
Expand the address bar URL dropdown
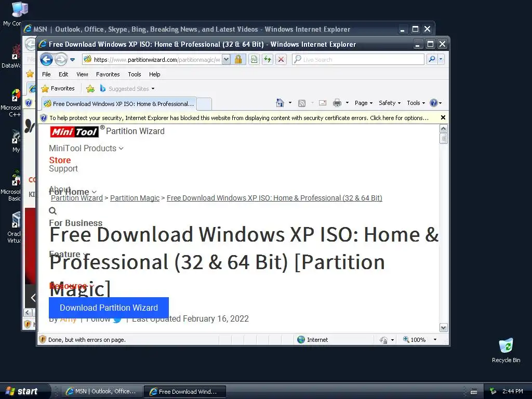point(226,60)
